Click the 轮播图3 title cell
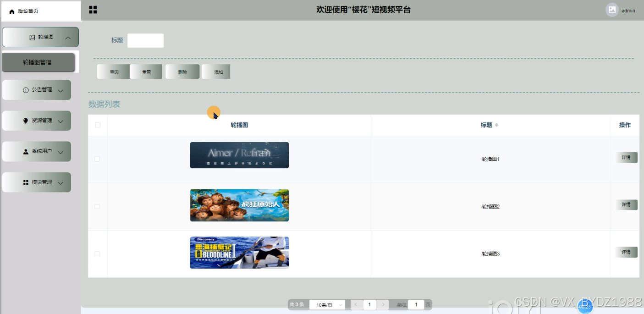This screenshot has width=644, height=314. pos(490,254)
